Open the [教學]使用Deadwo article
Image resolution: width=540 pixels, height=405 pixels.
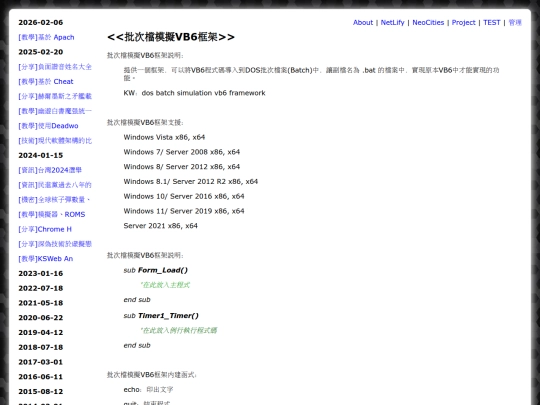(x=48, y=126)
